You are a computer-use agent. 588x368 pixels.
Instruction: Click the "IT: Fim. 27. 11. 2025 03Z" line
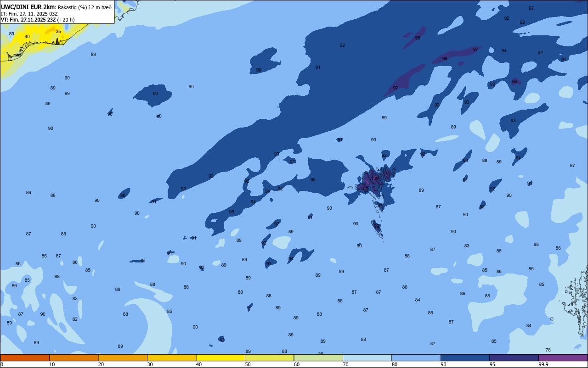[x=29, y=13]
